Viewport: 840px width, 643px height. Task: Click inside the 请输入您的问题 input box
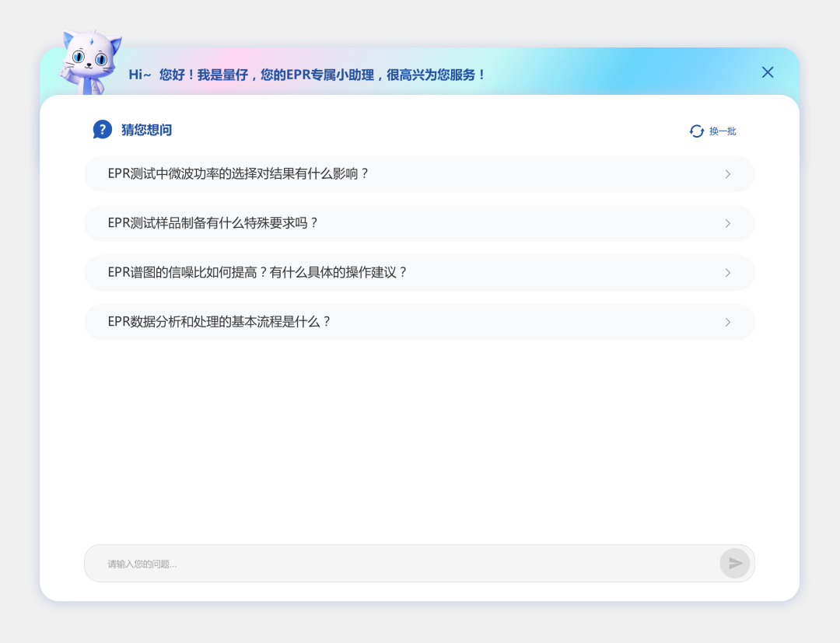(311, 563)
